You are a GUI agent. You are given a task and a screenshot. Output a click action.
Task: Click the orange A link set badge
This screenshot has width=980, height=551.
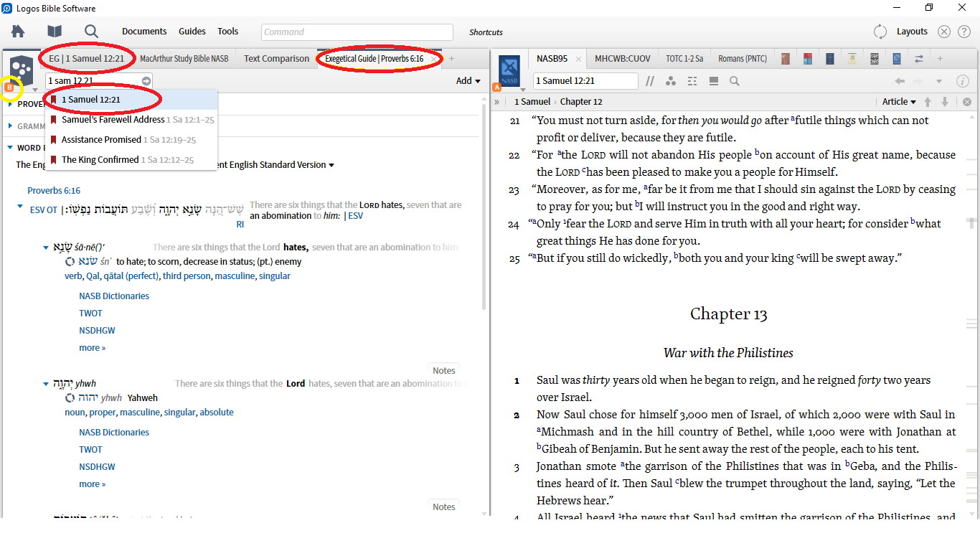click(x=496, y=88)
